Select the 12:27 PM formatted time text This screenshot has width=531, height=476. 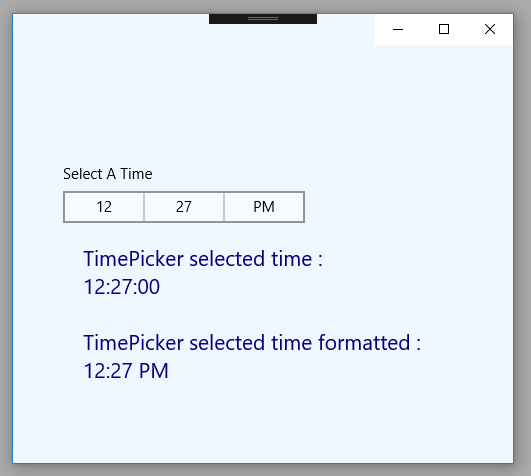tap(126, 371)
